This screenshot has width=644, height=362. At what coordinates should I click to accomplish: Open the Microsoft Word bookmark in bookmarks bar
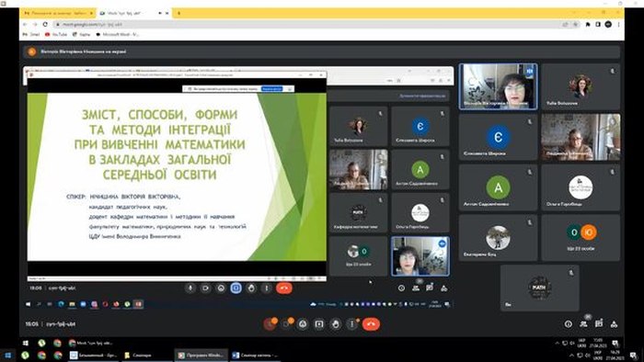point(117,34)
